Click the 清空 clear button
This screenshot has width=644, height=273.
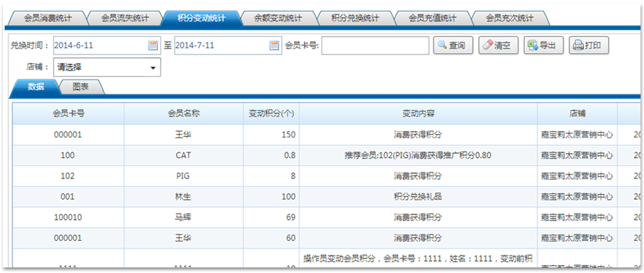click(498, 45)
